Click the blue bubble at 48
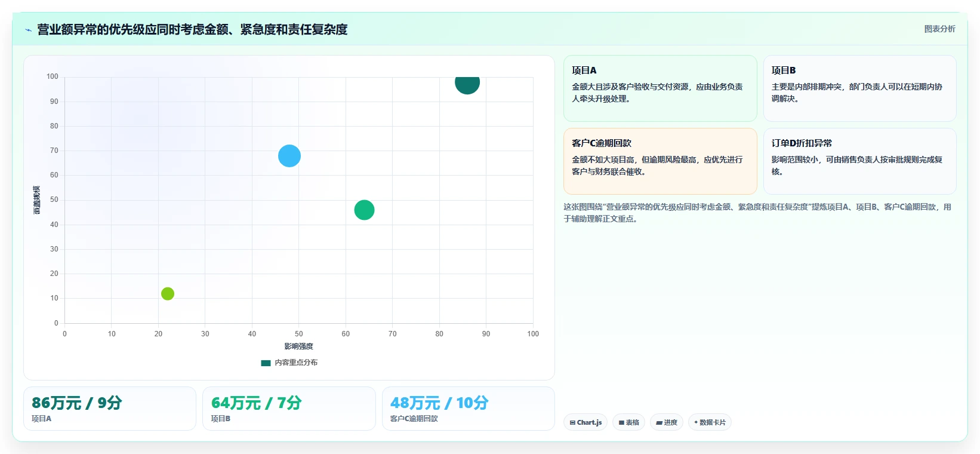The height and width of the screenshot is (454, 980). pyautogui.click(x=289, y=156)
